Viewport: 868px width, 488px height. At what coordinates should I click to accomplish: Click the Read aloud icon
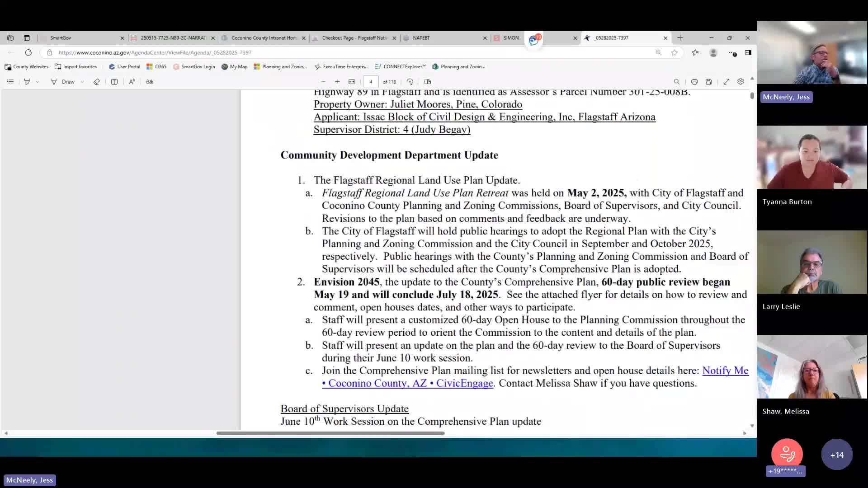pos(132,82)
